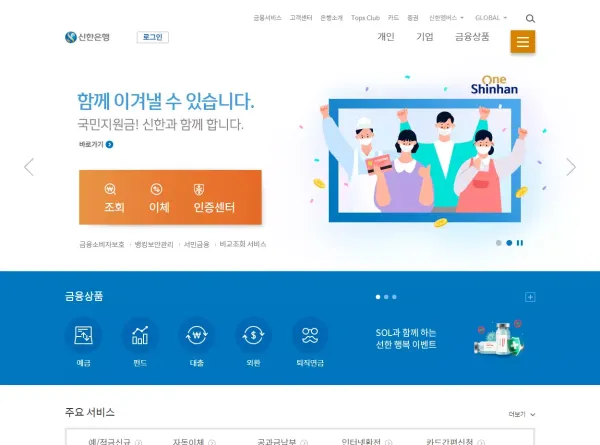Click the 조회 quick icon
The image size is (600, 445).
point(114,198)
